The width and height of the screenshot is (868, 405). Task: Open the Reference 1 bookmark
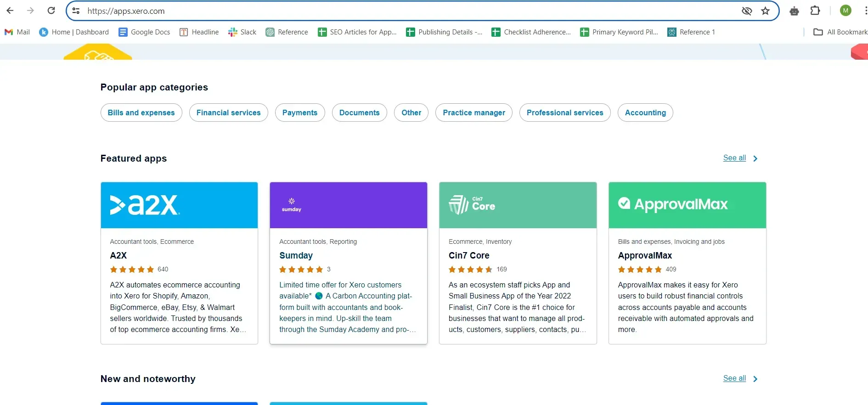(691, 32)
